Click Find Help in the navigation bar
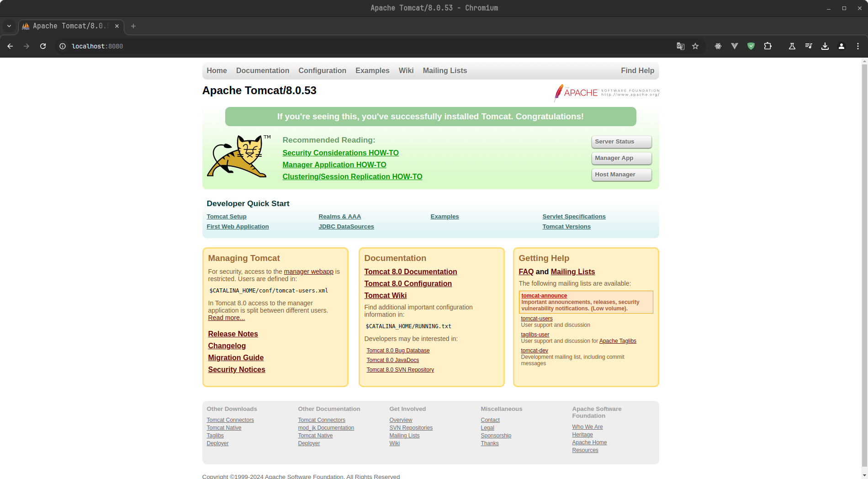This screenshot has width=868, height=479. (x=637, y=71)
